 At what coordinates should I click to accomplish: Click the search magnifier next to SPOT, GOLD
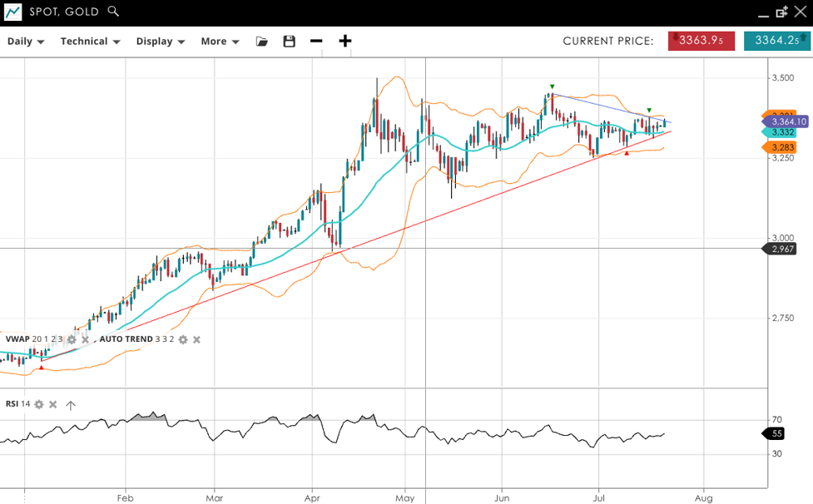click(113, 12)
